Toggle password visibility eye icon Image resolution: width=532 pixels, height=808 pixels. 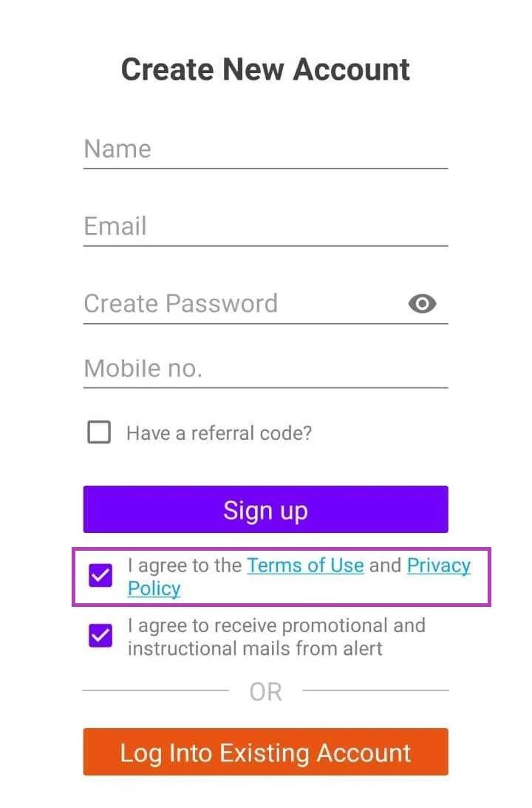tap(422, 304)
